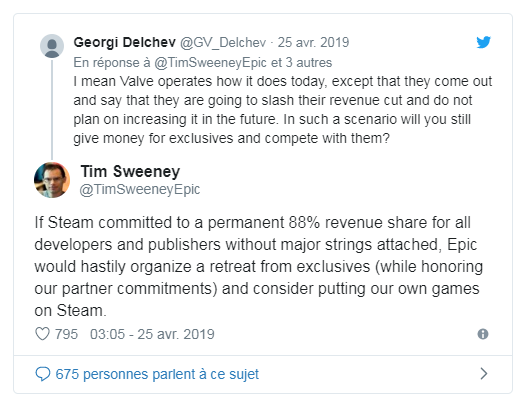Image resolution: width=525 pixels, height=407 pixels.
Task: Open '675 personnes parlent à ce sujet' link
Action: coord(157,374)
